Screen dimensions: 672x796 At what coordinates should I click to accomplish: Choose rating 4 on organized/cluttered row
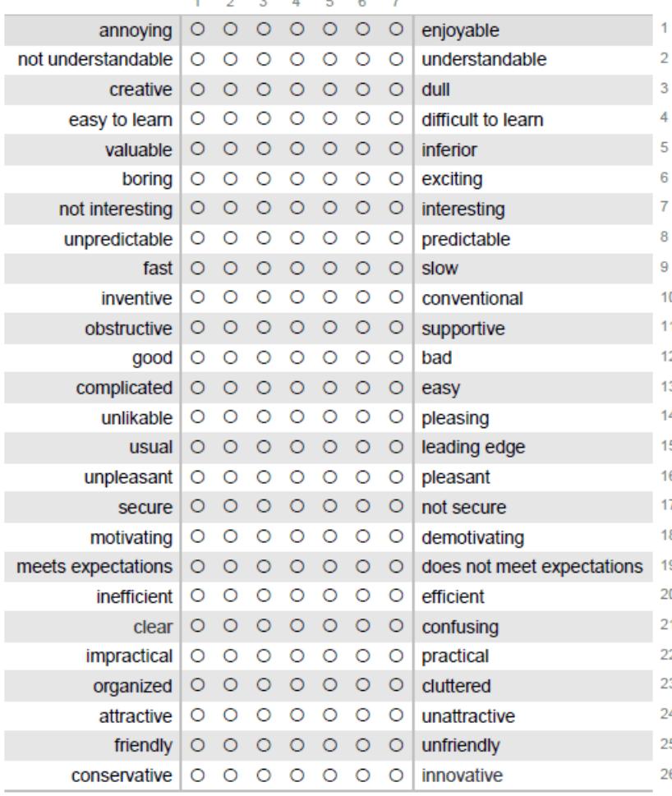pyautogui.click(x=297, y=685)
